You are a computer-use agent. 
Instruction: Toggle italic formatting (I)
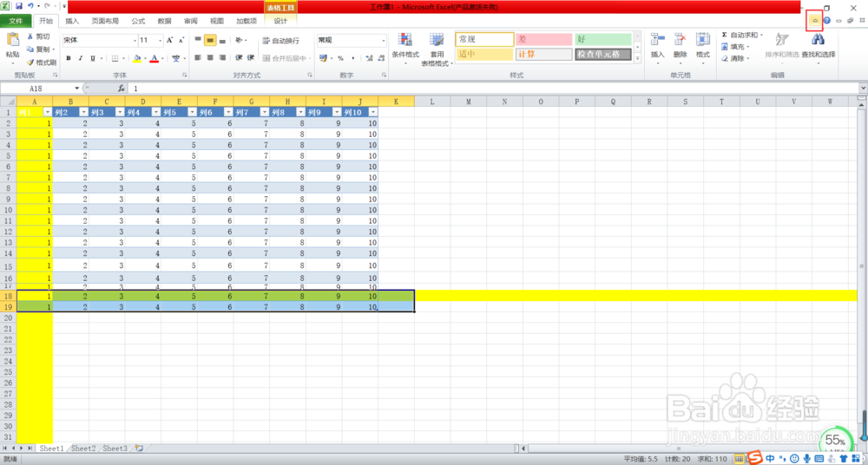[x=80, y=58]
